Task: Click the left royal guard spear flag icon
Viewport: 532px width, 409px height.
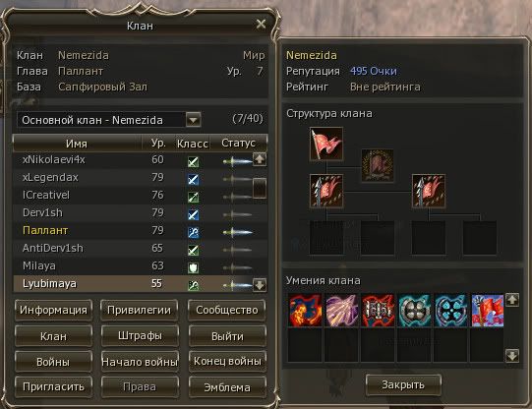Action: click(x=326, y=191)
